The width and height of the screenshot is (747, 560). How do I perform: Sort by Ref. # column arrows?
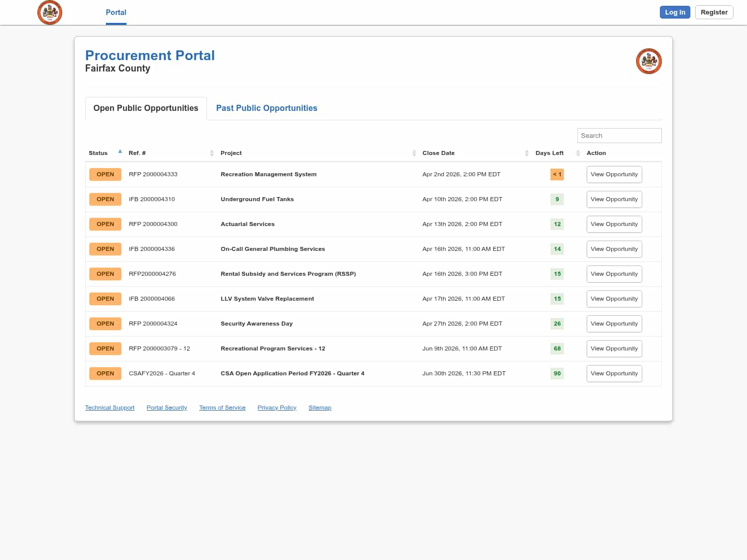pos(212,153)
